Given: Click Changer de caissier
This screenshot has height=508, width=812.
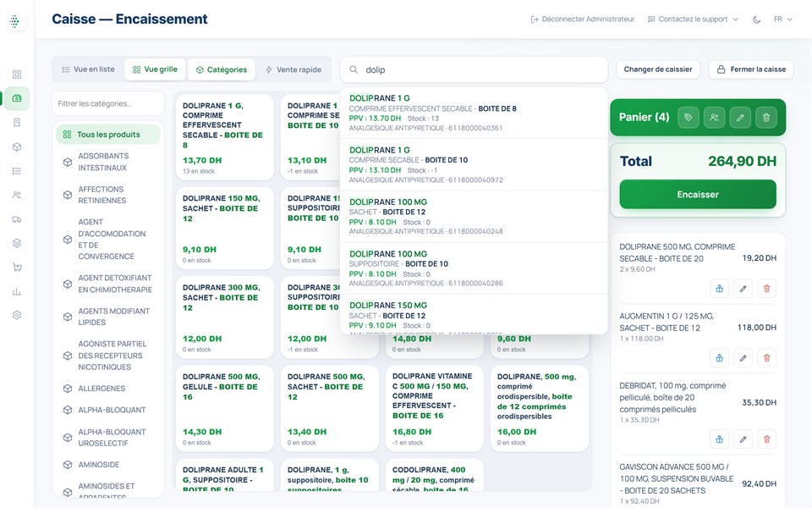Looking at the screenshot, I should [x=658, y=69].
